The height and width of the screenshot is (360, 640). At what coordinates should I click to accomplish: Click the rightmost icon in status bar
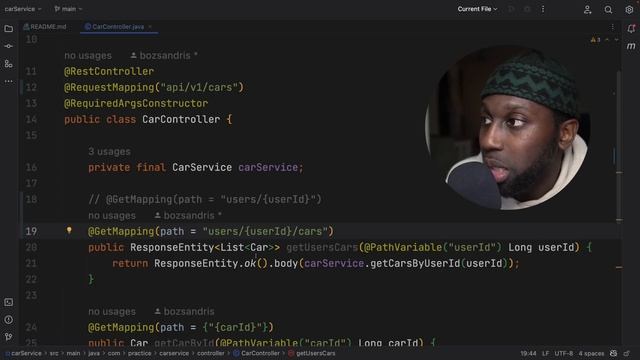[627, 353]
